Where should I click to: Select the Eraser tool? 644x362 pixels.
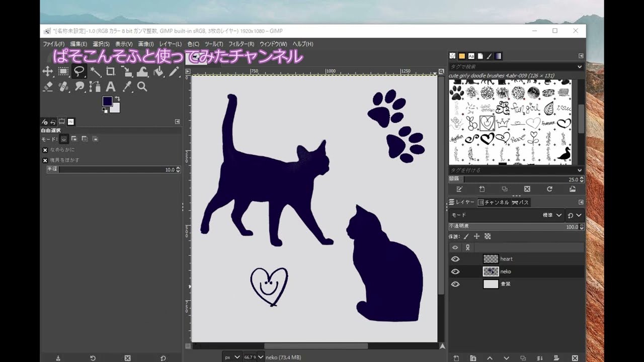pos(48,87)
